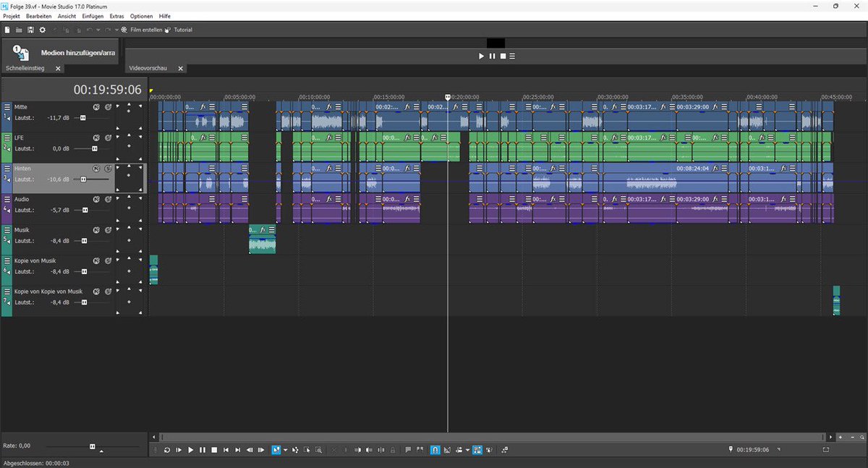The width and height of the screenshot is (868, 468).
Task: Click the Film erstellen toolbar button
Action: coord(142,30)
